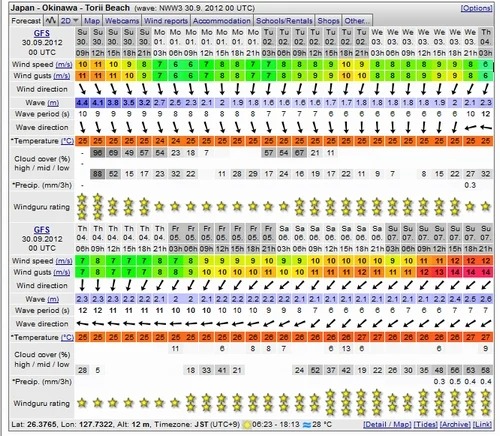Open the [Tides] link

(x=426, y=425)
